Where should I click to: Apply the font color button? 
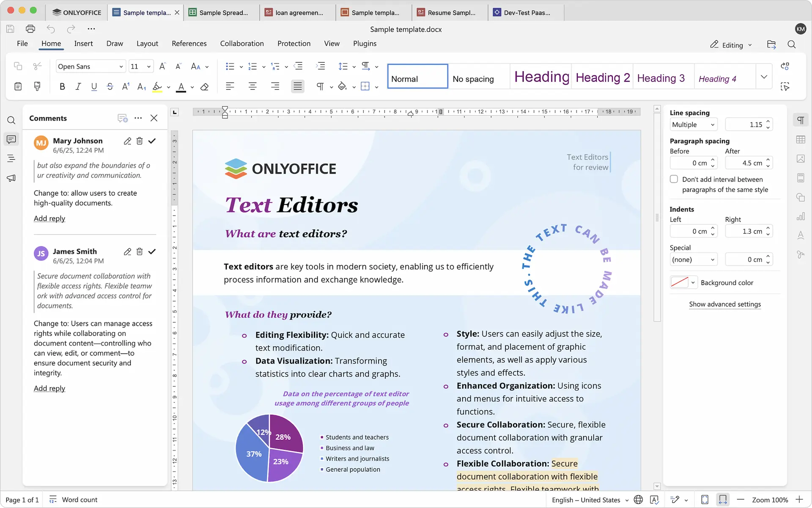[181, 87]
